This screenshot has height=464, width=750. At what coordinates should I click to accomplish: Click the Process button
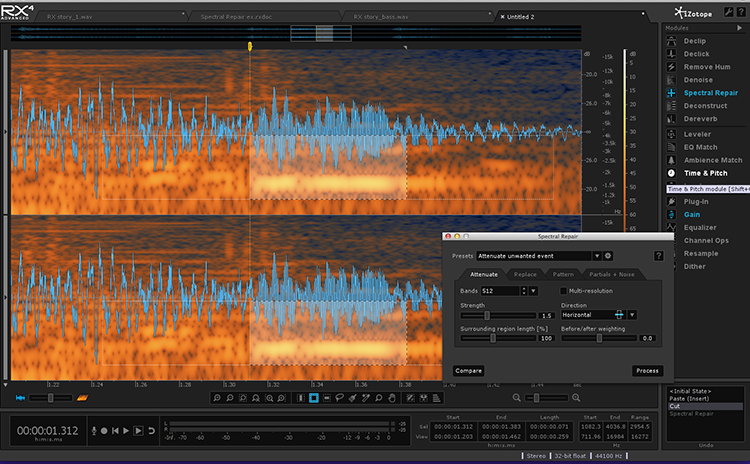[647, 370]
